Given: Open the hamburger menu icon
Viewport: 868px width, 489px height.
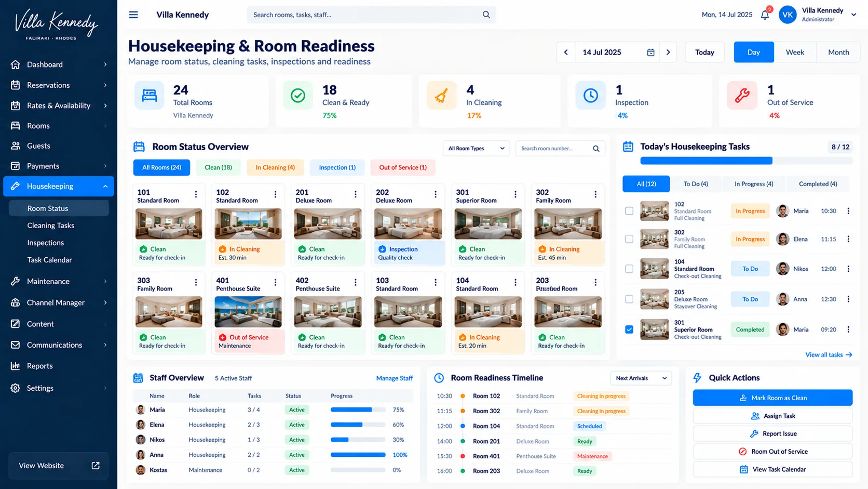Looking at the screenshot, I should click(x=133, y=15).
